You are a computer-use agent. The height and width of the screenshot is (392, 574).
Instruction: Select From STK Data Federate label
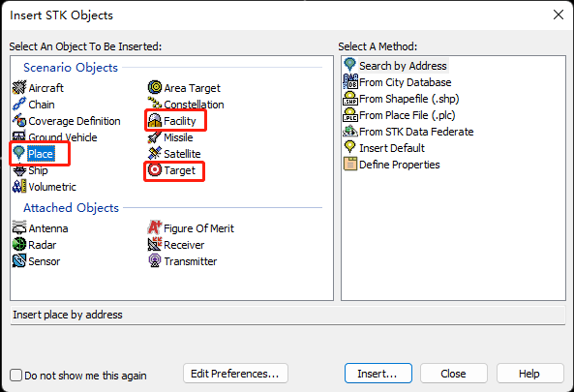point(416,132)
